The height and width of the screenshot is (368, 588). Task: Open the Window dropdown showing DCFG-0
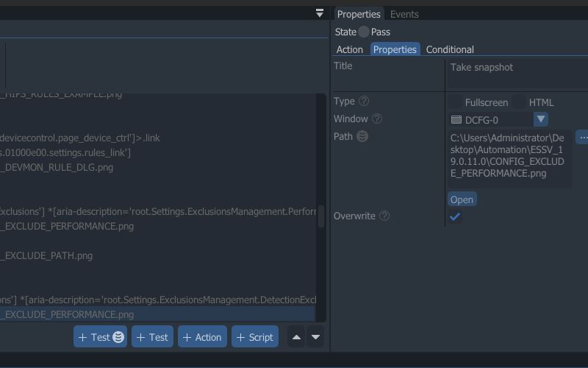540,119
